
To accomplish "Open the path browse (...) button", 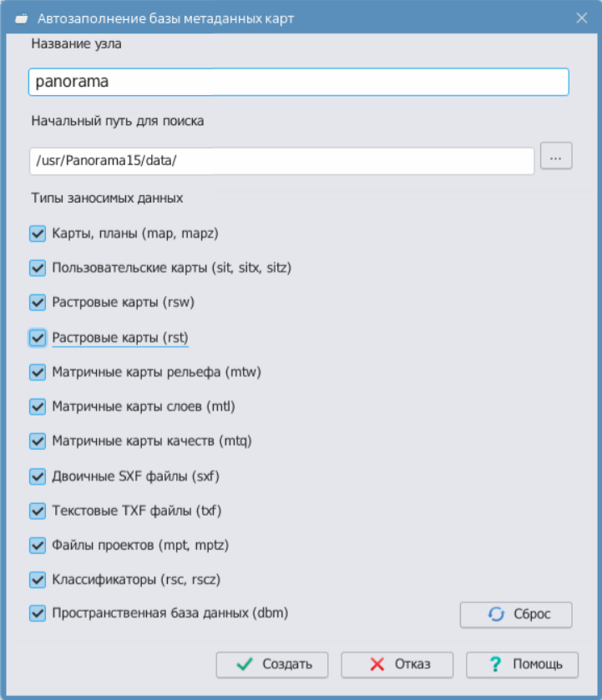I will click(x=556, y=156).
